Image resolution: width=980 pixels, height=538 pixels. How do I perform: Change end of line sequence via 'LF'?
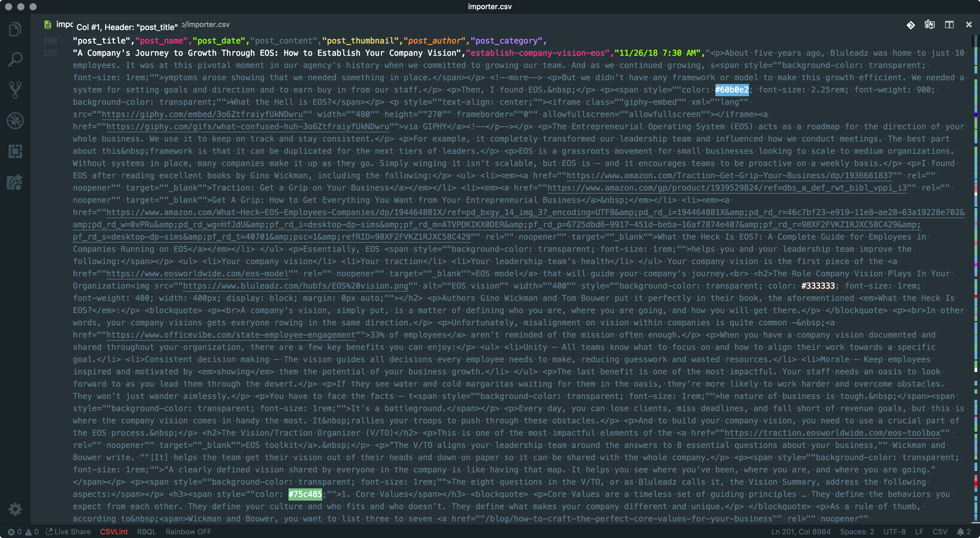pos(919,532)
